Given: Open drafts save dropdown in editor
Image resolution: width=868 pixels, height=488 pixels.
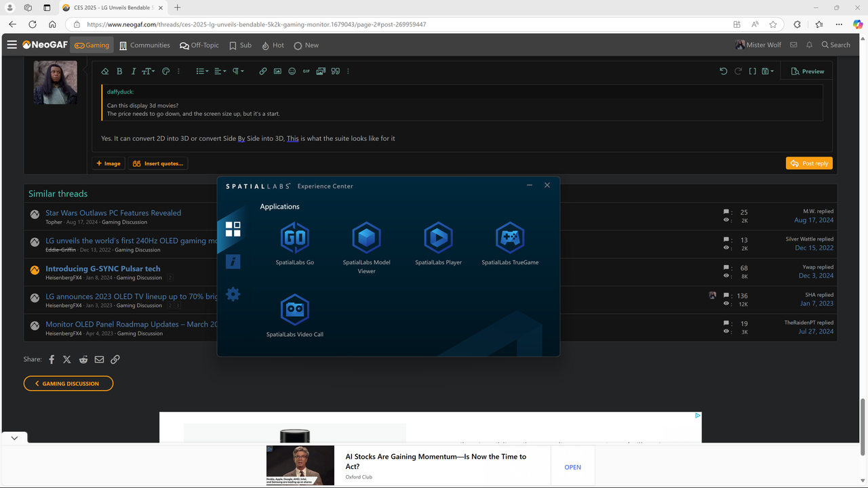Looking at the screenshot, I should click(x=768, y=71).
